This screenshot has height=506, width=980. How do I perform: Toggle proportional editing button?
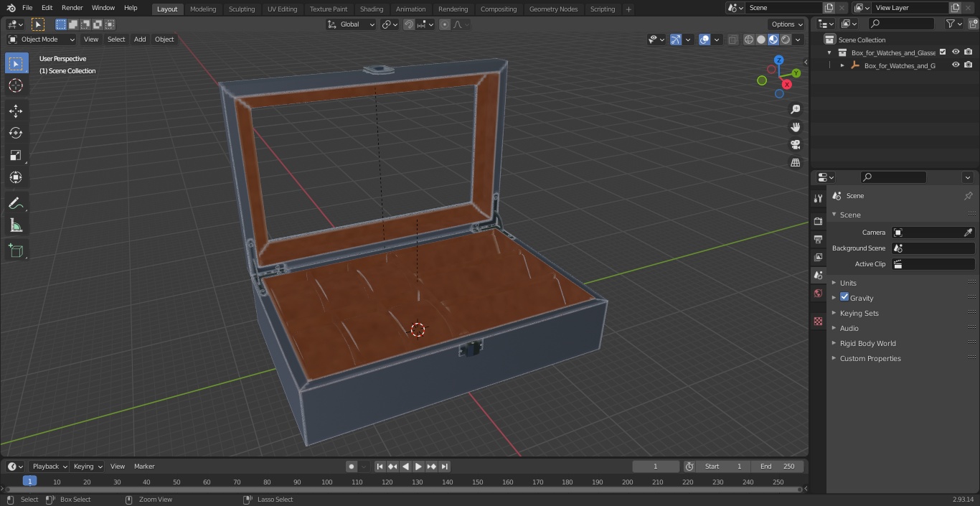pyautogui.click(x=445, y=24)
